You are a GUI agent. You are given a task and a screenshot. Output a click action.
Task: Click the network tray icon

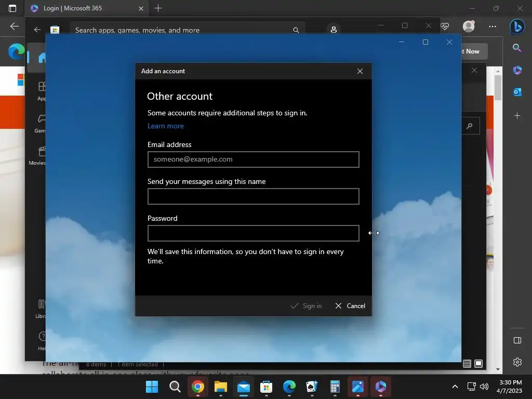[471, 387]
